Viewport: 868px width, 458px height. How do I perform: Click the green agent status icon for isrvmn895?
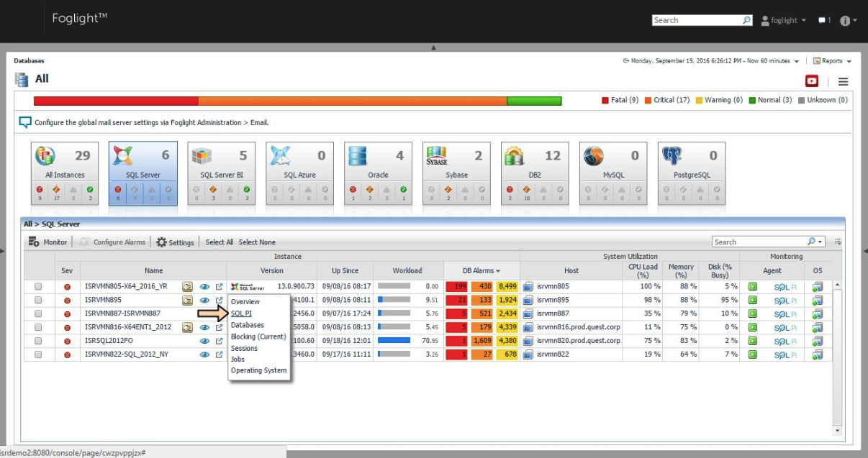point(753,300)
